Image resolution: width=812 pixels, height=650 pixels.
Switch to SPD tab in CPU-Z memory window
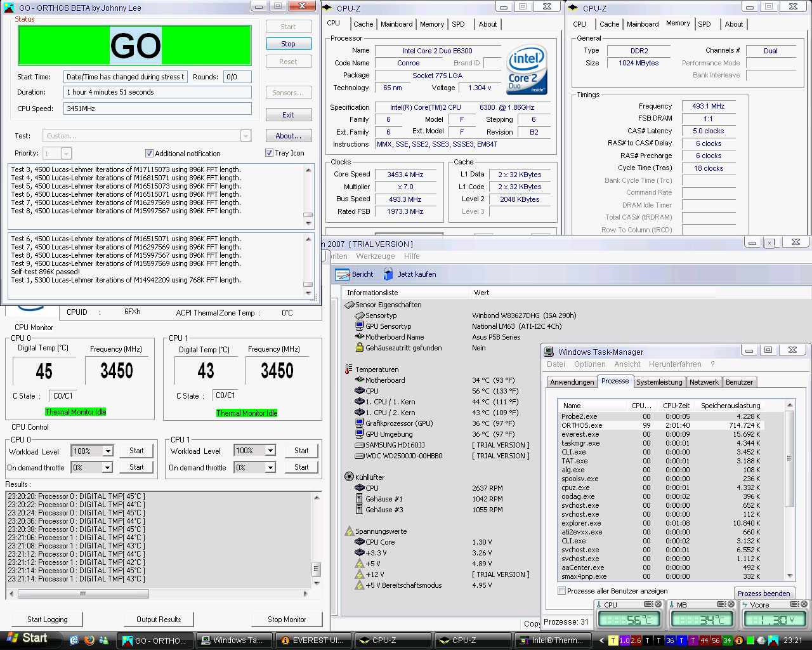coord(704,24)
